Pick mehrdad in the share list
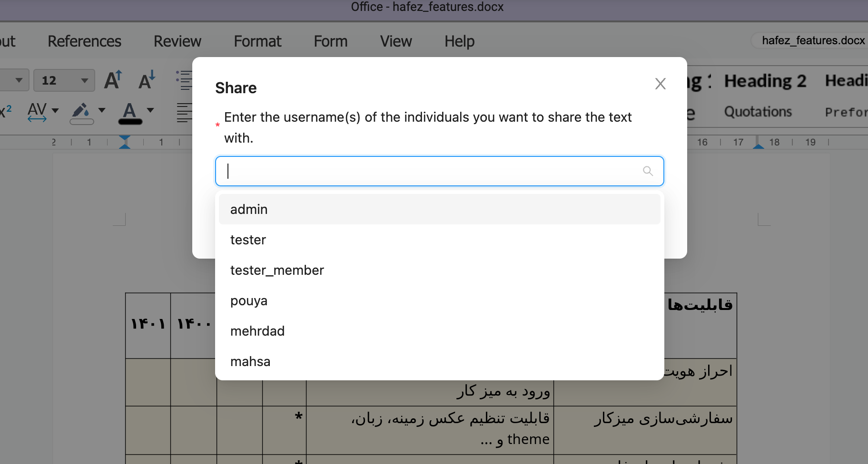 coord(257,331)
